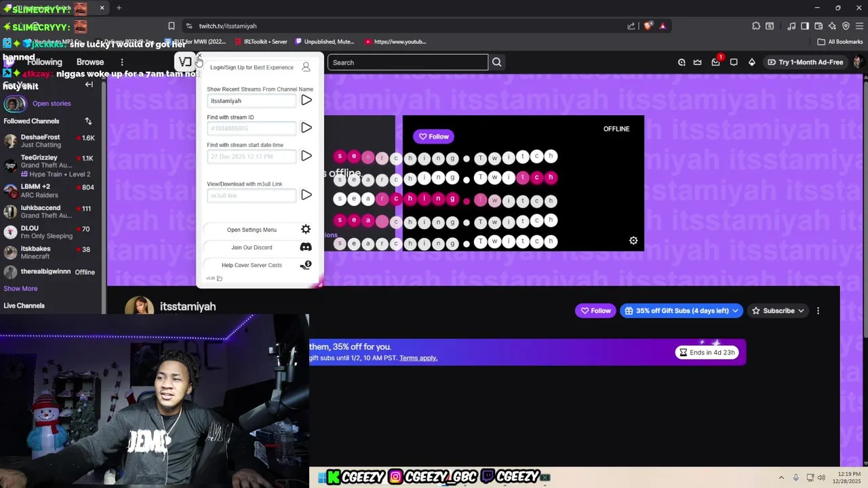Click the Get Bits diamond icon

(751, 62)
